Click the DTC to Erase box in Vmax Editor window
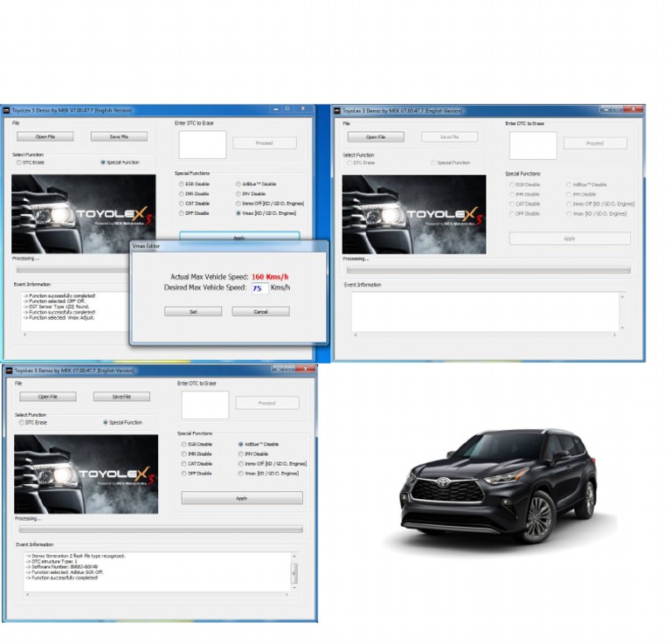 203,145
